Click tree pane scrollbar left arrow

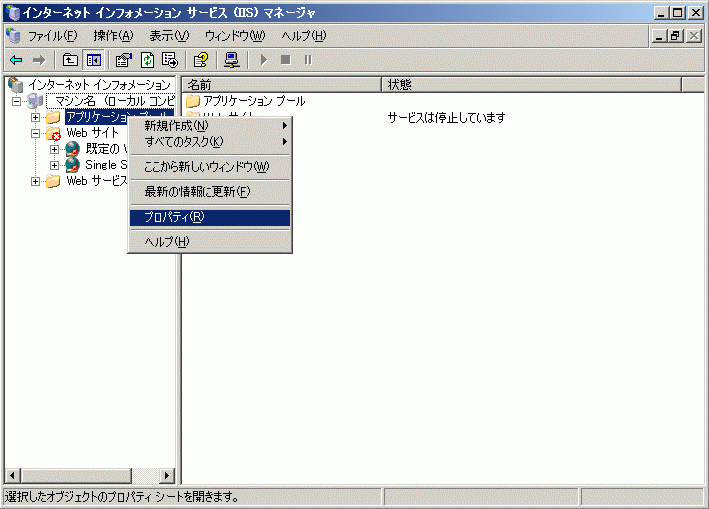12,475
